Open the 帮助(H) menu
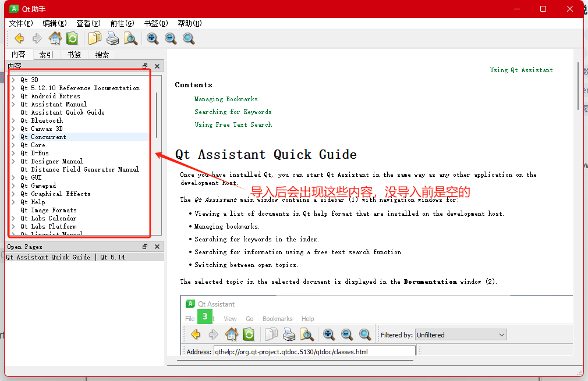Viewport: 588px width, 381px height. 189,23
